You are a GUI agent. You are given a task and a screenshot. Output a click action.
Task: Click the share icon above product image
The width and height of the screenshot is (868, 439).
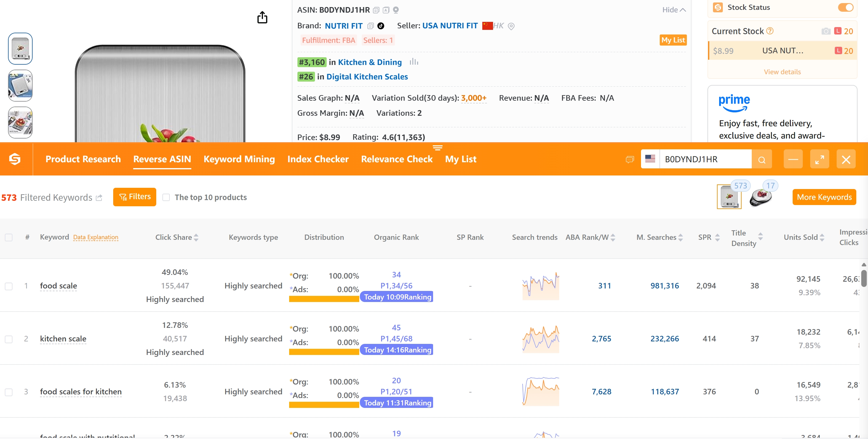pyautogui.click(x=262, y=17)
